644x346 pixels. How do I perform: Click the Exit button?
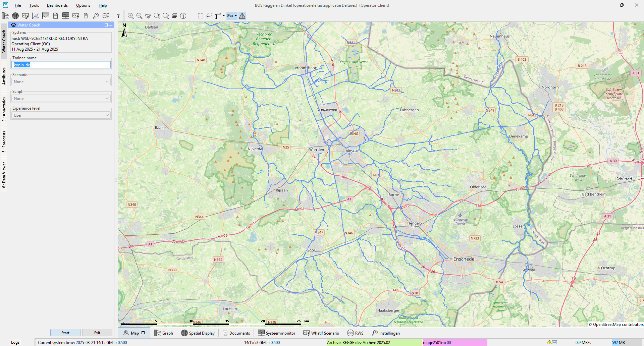97,333
